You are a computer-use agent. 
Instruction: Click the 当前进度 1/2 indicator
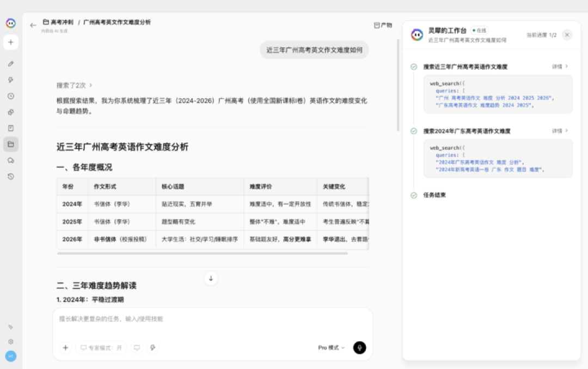(x=541, y=35)
